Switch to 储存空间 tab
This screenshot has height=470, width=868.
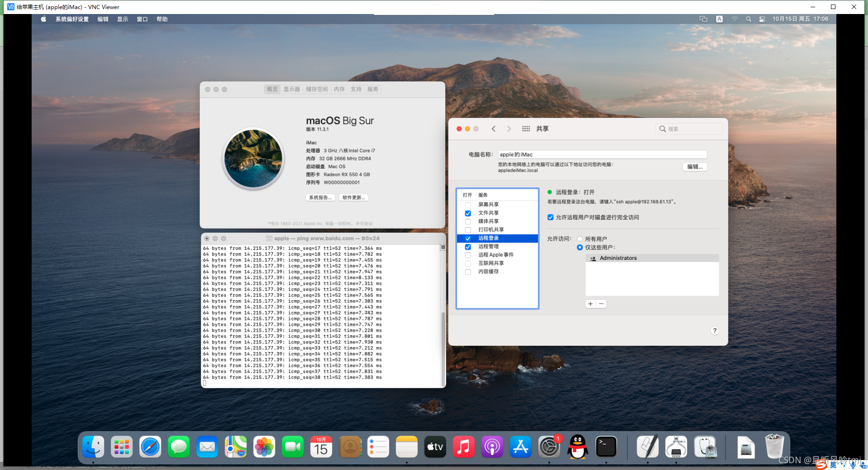point(316,89)
